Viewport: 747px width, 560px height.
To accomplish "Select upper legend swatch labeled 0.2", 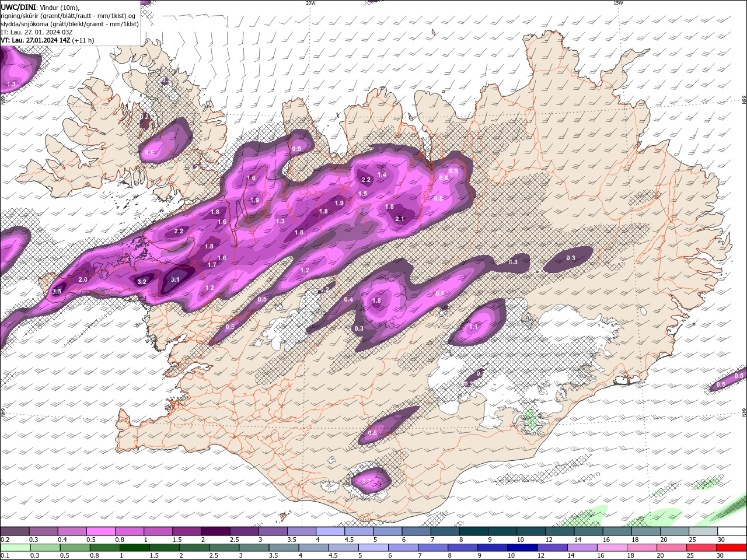I will 15,531.
